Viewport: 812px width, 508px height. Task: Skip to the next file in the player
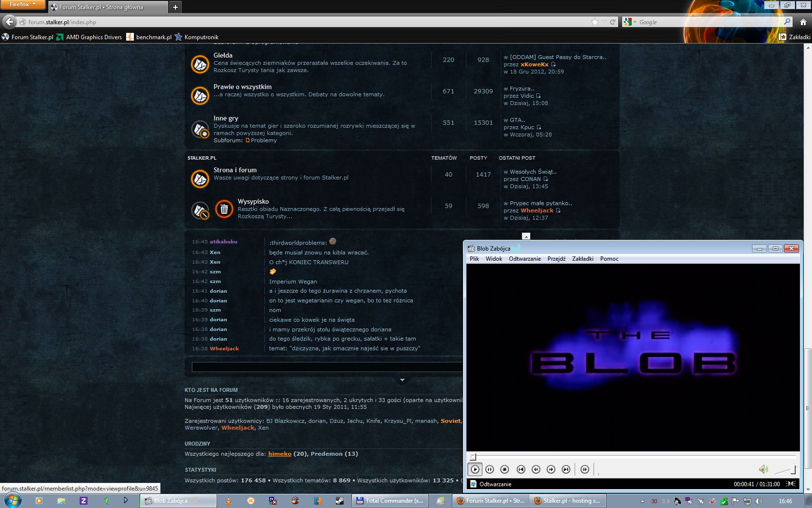pos(566,469)
